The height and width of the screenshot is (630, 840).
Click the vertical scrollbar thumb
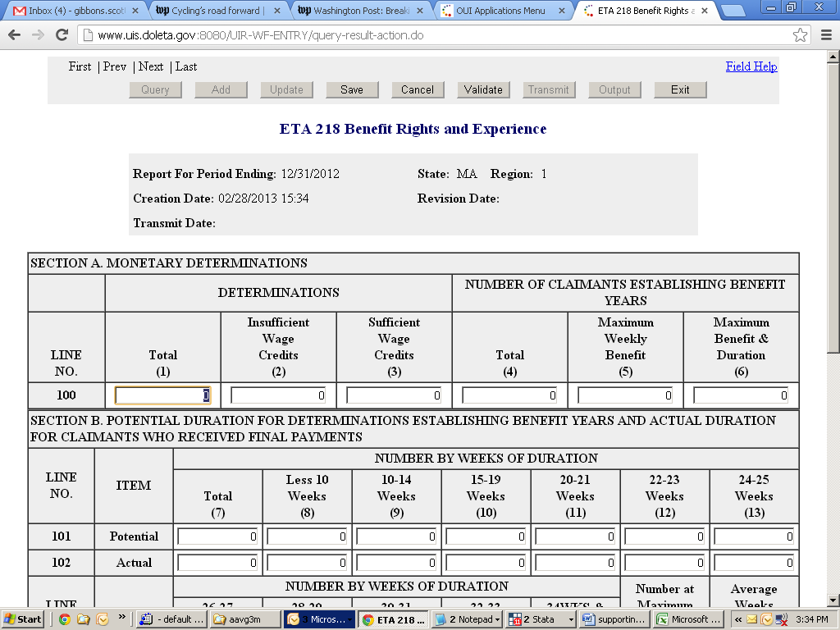[x=833, y=208]
